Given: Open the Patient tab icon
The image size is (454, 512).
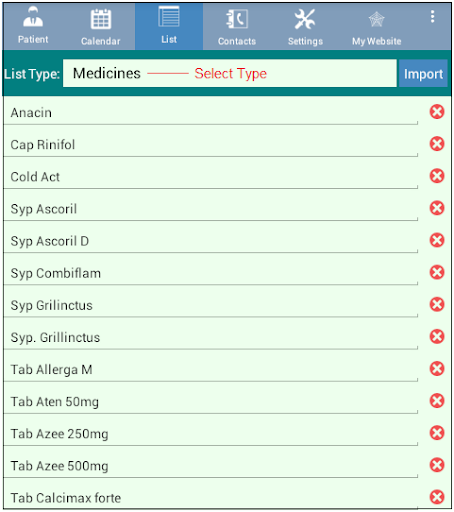Looking at the screenshot, I should click(x=33, y=17).
